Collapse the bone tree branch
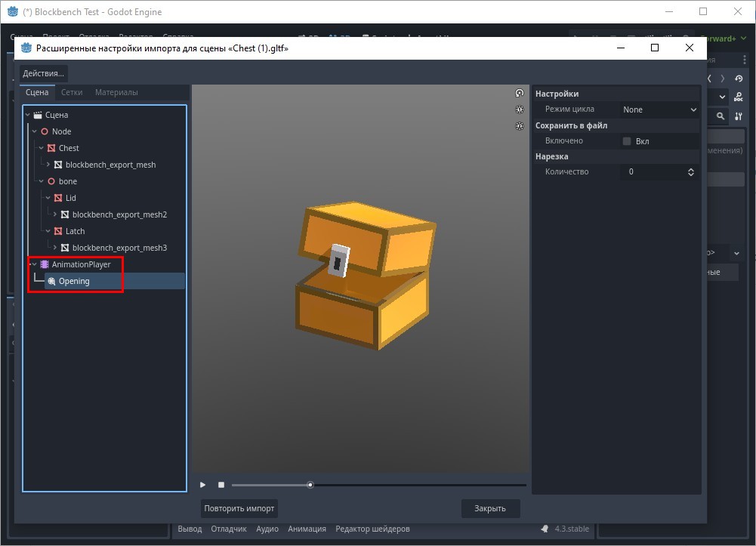The height and width of the screenshot is (546, 756). pos(42,181)
